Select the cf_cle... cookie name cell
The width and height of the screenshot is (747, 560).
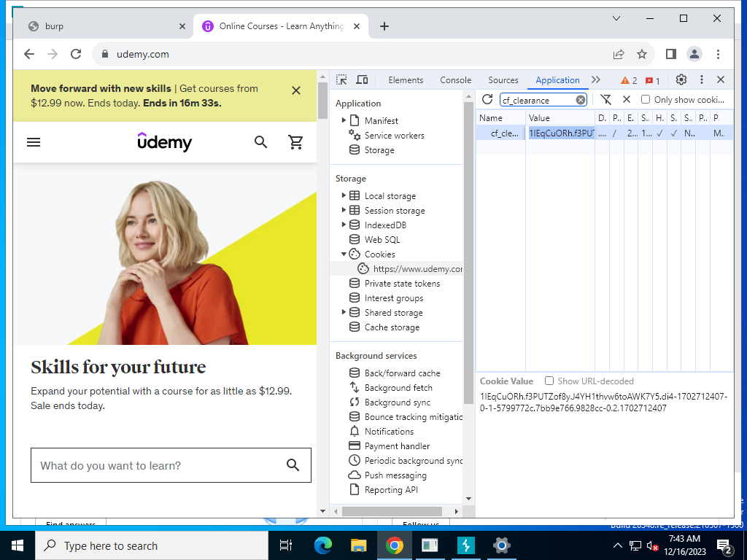point(500,133)
